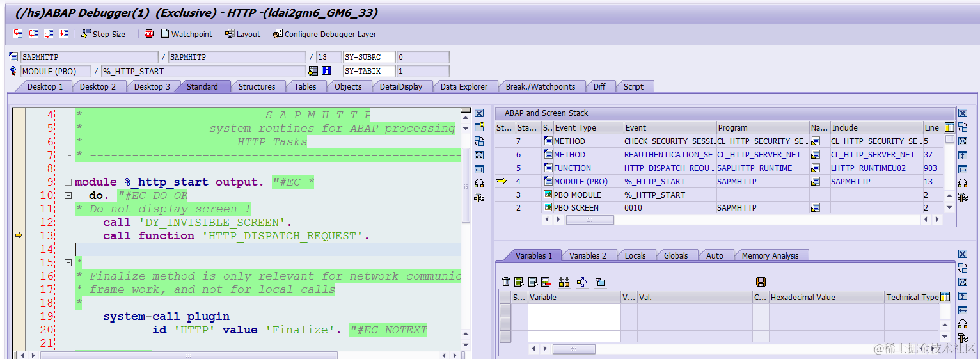Click the Continue execution icon
Screen dimensions: 980x359
coord(64,34)
